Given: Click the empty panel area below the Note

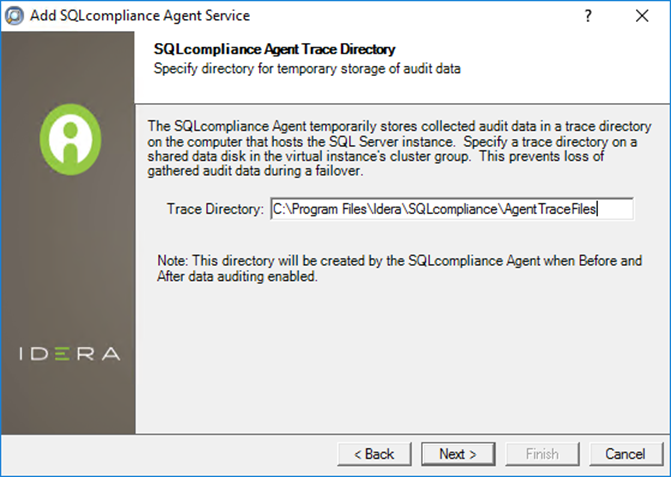Looking at the screenshot, I should pos(400,360).
